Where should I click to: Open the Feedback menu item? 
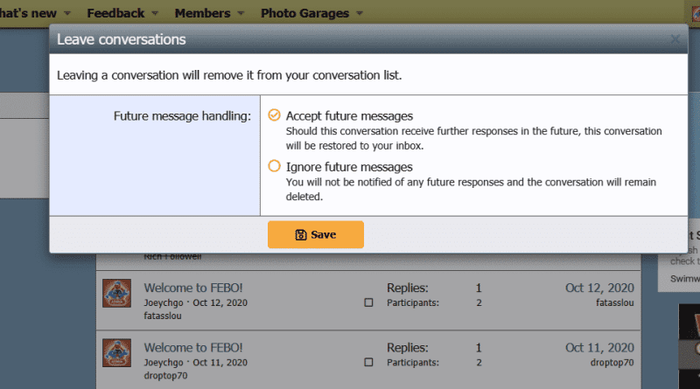click(116, 13)
